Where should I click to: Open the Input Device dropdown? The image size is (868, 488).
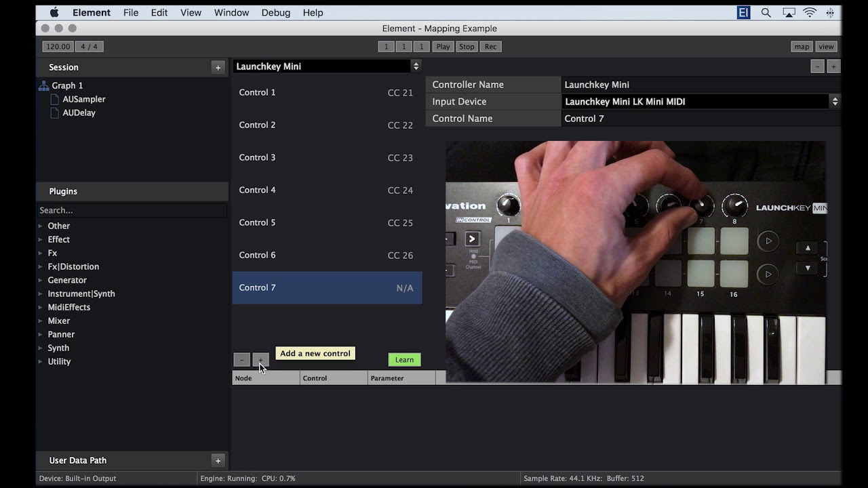[701, 102]
